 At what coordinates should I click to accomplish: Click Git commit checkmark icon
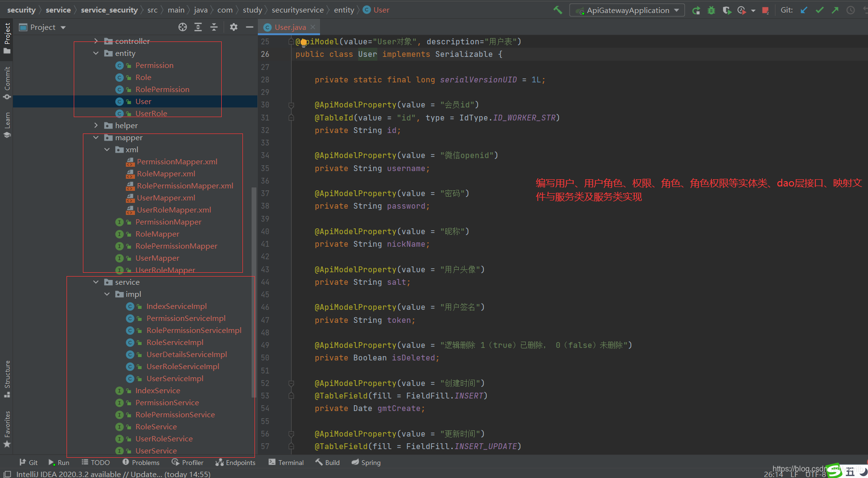(x=819, y=10)
